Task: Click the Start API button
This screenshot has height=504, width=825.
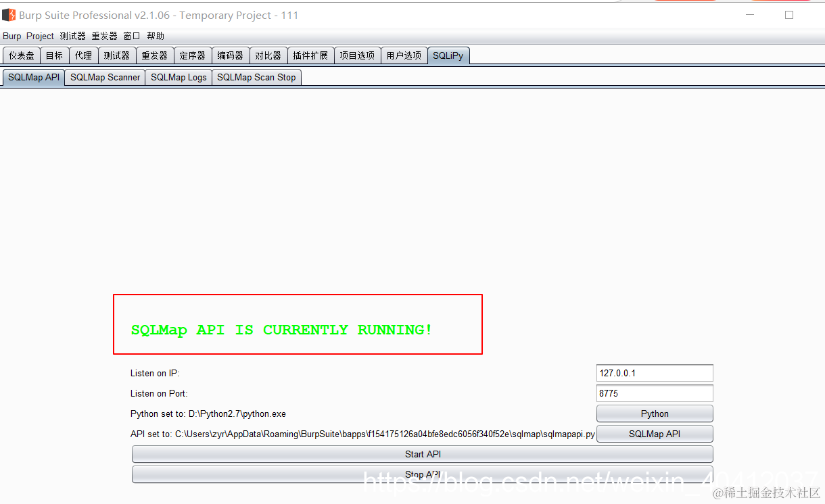Action: 423,454
